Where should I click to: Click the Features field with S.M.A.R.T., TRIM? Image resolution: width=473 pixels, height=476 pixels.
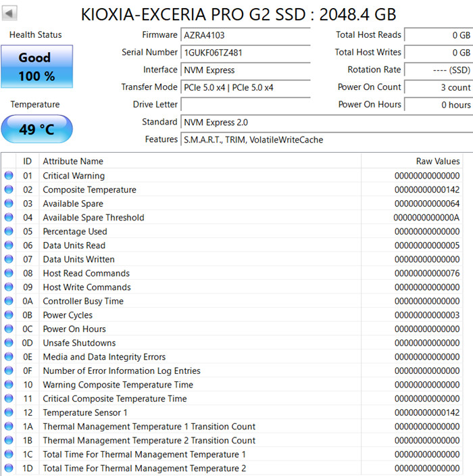click(x=327, y=139)
